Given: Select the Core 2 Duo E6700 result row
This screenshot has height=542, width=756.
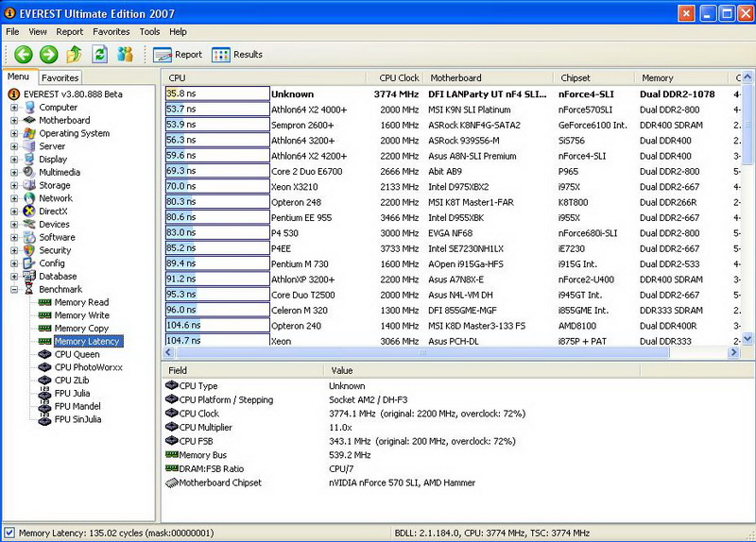Looking at the screenshot, I should coord(453,171).
